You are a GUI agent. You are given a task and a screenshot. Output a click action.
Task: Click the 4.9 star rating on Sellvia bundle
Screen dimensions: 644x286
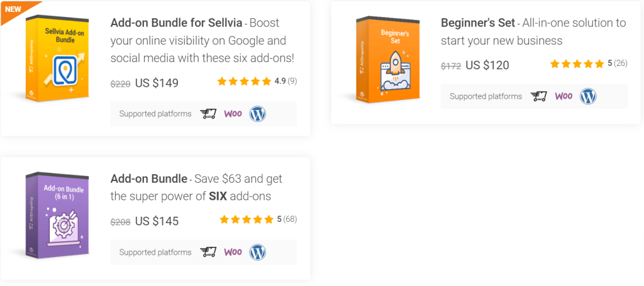(257, 81)
